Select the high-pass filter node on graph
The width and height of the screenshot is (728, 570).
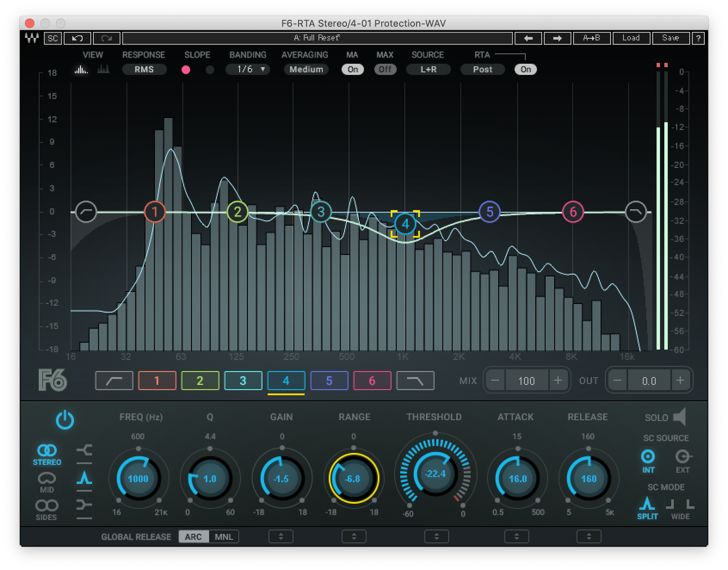[x=86, y=211]
